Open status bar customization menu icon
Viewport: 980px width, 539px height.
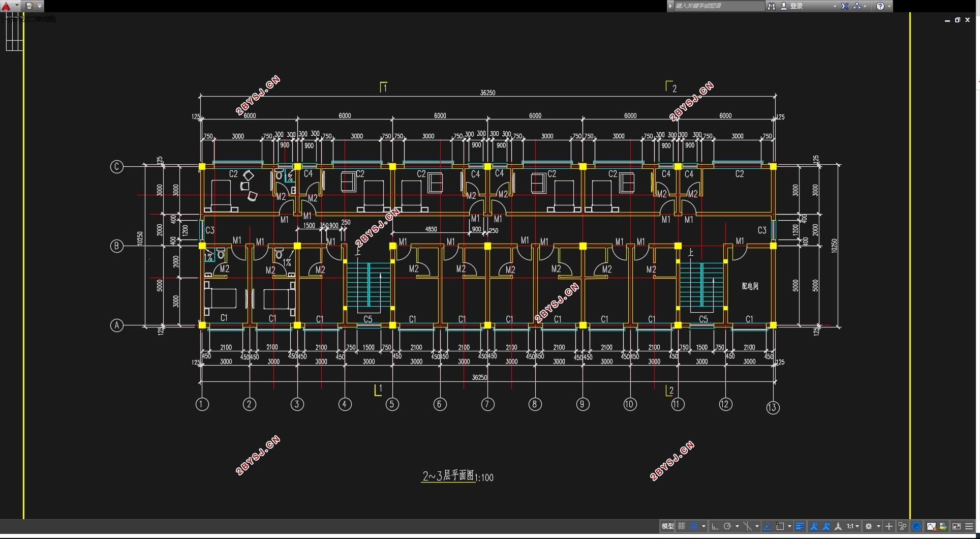pyautogui.click(x=969, y=526)
